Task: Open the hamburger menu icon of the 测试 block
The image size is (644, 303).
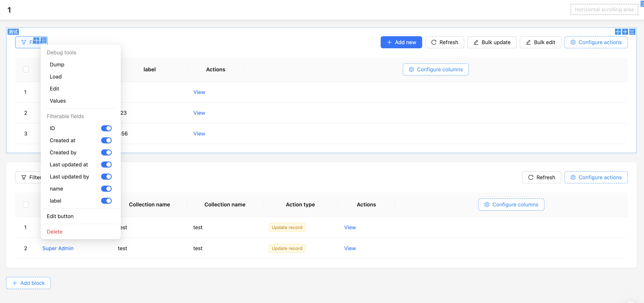Action: (632, 32)
